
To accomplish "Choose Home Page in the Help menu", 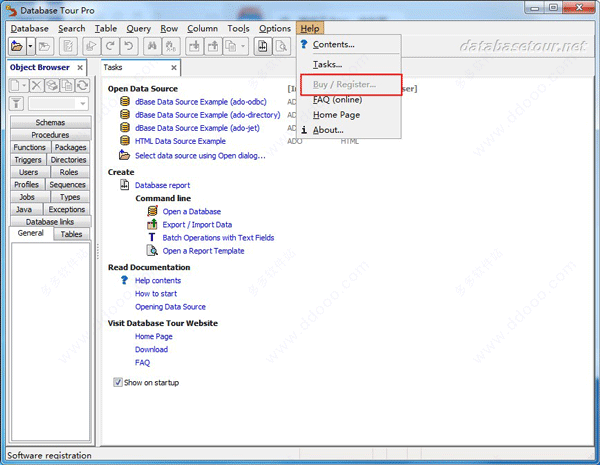I will (x=349, y=115).
